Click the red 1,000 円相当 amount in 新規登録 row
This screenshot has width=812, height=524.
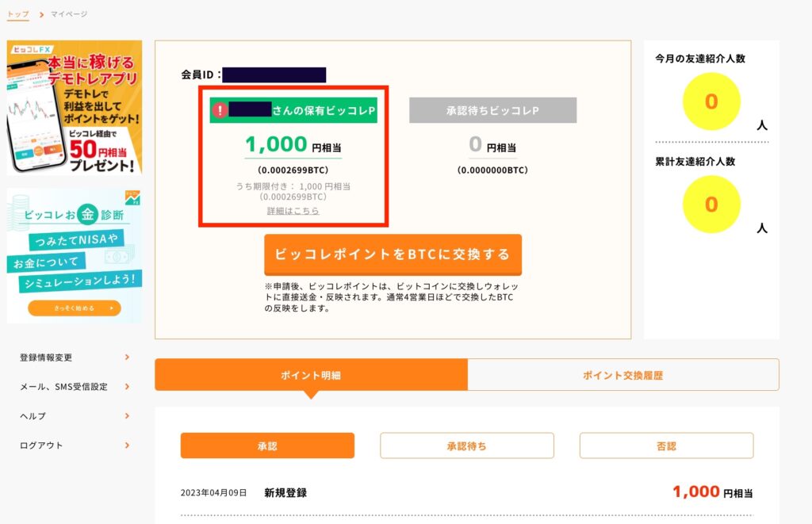coord(713,492)
